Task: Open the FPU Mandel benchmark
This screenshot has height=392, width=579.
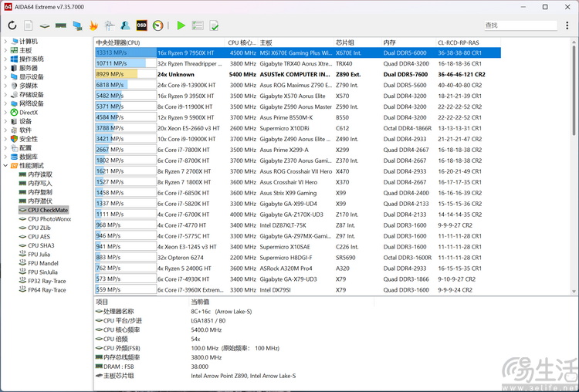Action: [x=43, y=263]
